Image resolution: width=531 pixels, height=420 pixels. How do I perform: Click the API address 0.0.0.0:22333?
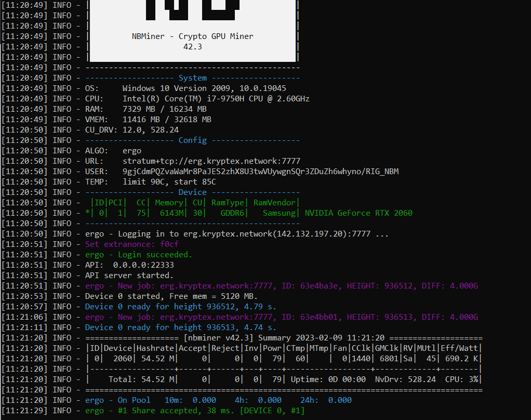click(x=148, y=265)
